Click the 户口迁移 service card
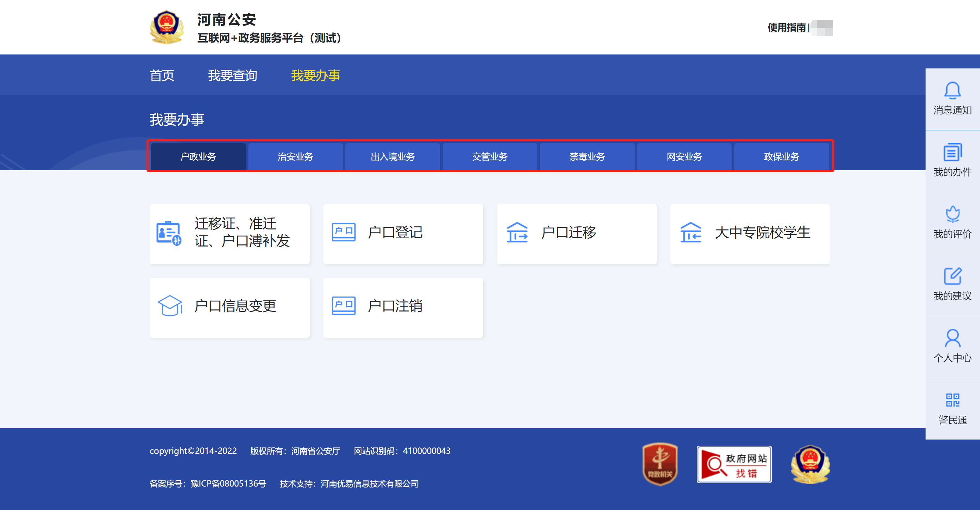This screenshot has width=980, height=510. 576,234
